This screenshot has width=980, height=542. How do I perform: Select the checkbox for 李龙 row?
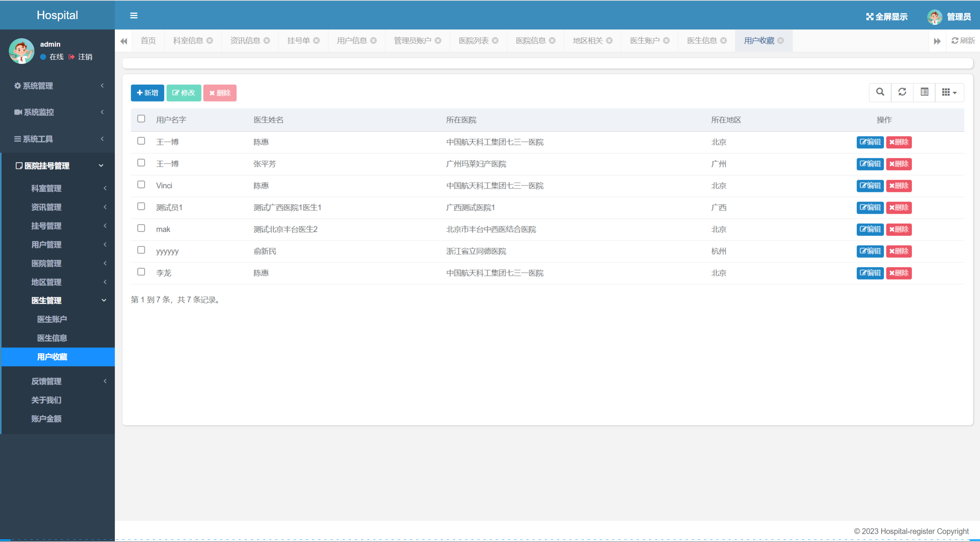[141, 272]
